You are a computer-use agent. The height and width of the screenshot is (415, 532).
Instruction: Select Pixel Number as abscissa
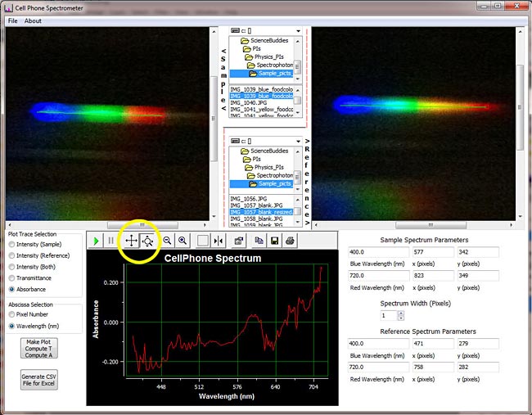tap(11, 314)
